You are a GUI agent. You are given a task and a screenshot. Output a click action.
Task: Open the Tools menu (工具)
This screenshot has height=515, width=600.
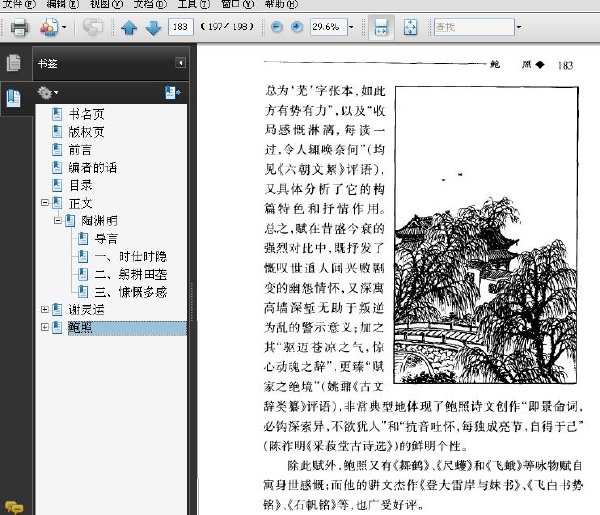pyautogui.click(x=194, y=4)
